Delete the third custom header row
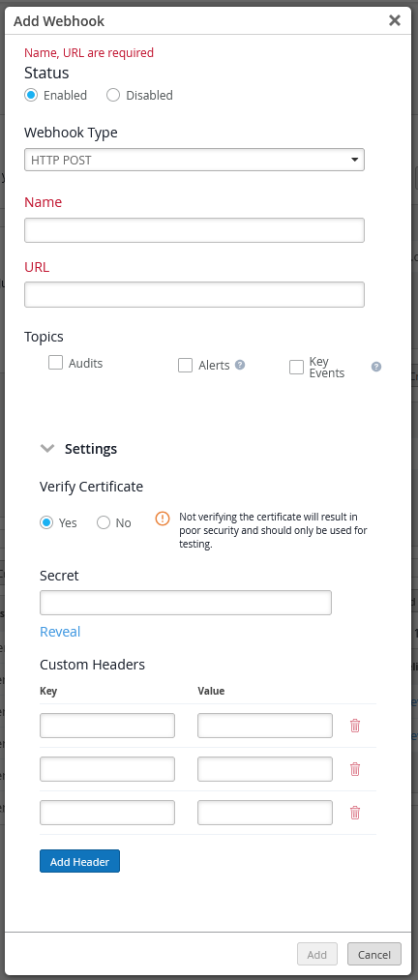The image size is (418, 980). pos(355,813)
